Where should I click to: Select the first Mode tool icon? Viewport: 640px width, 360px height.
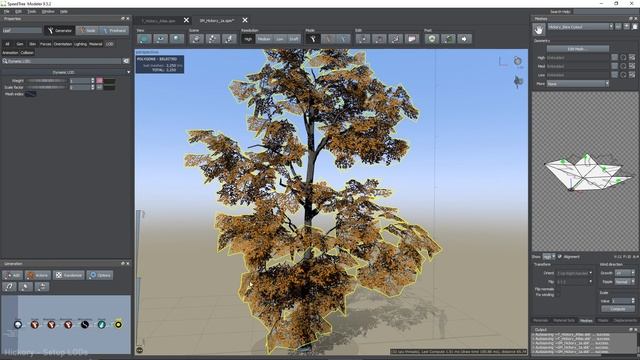(313, 39)
